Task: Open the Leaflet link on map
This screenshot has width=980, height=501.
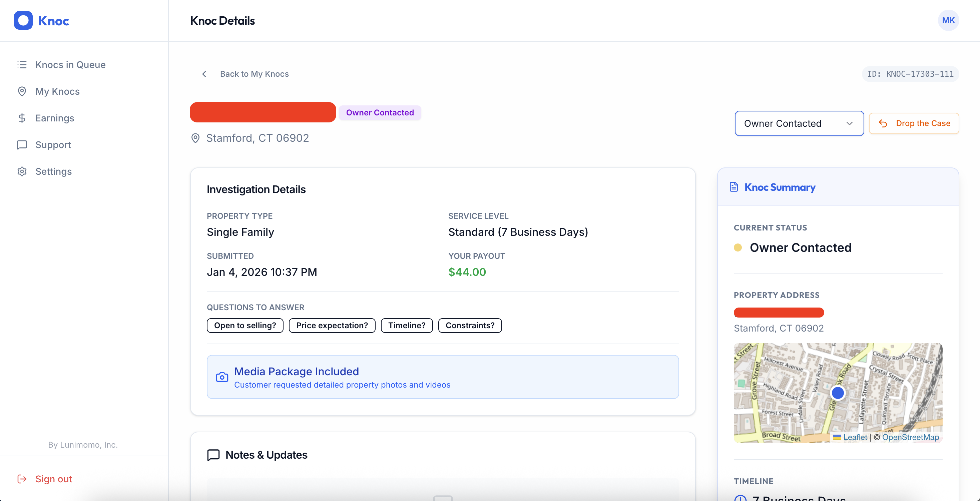Action: pos(855,438)
